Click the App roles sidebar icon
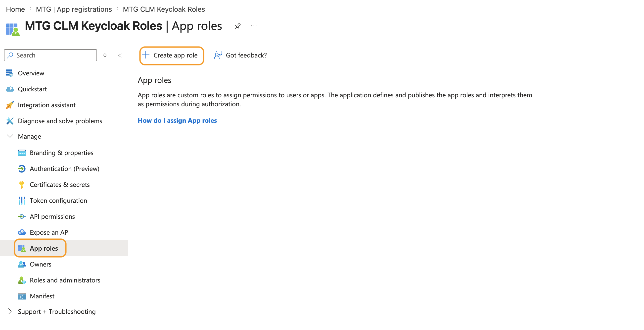The width and height of the screenshot is (644, 330). [22, 248]
